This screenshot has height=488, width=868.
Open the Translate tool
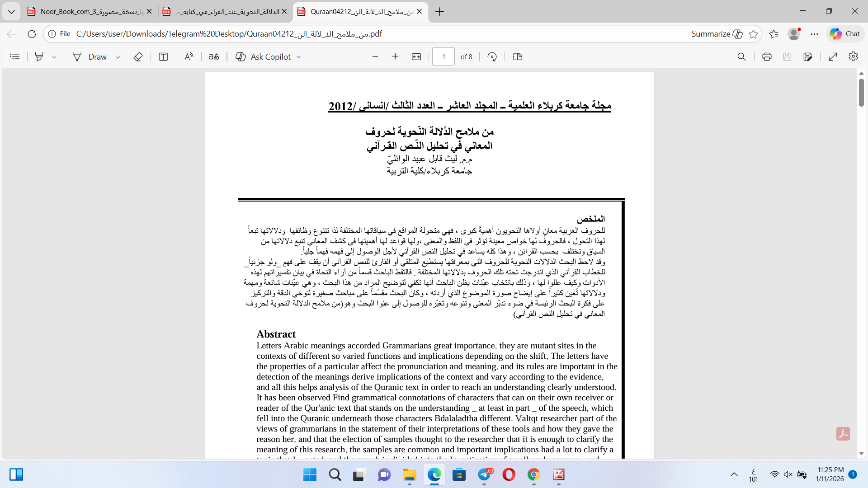click(214, 56)
